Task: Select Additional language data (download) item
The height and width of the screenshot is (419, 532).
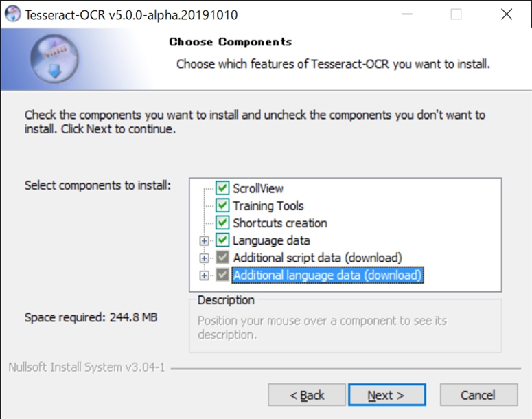Action: [327, 275]
